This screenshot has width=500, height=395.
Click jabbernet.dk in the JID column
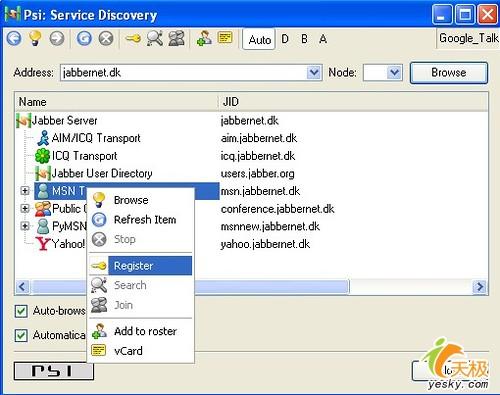point(249,121)
